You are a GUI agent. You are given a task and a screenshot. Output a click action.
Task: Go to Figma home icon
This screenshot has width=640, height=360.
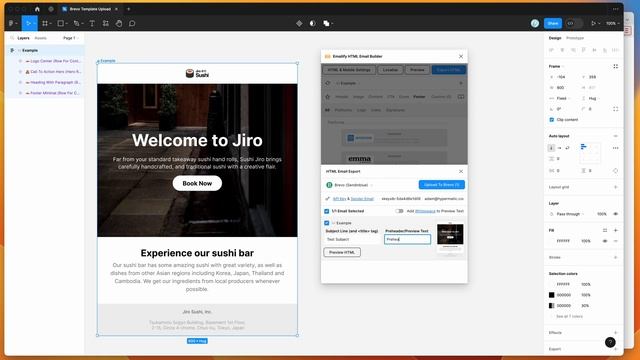[x=37, y=9]
